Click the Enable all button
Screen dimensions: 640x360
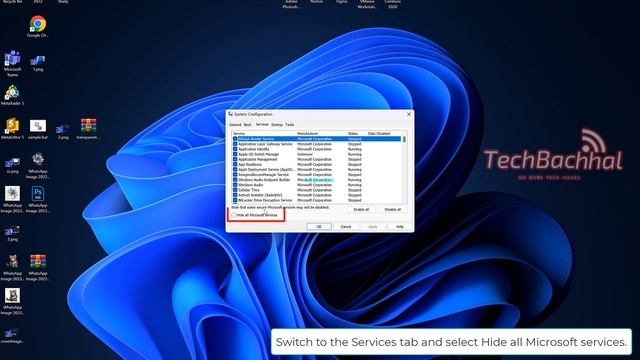pos(361,209)
